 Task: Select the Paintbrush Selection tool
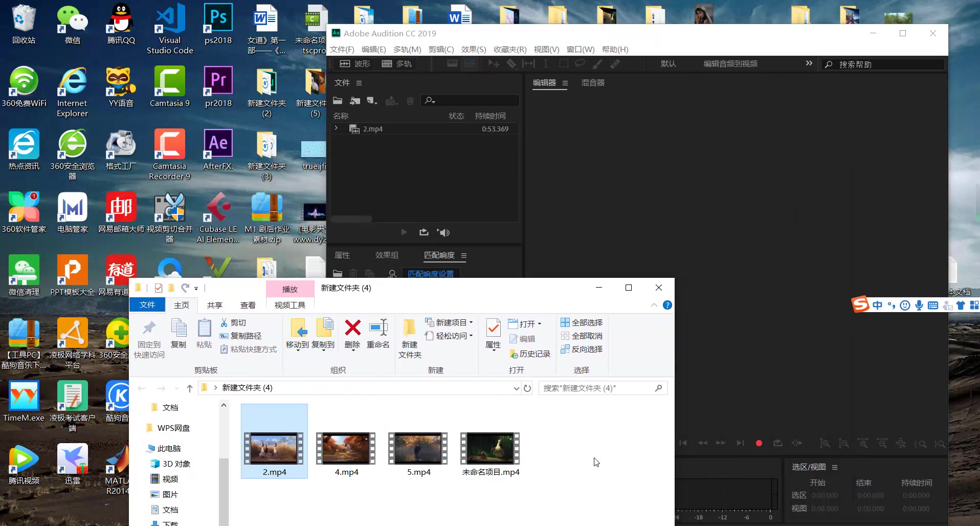(x=597, y=64)
